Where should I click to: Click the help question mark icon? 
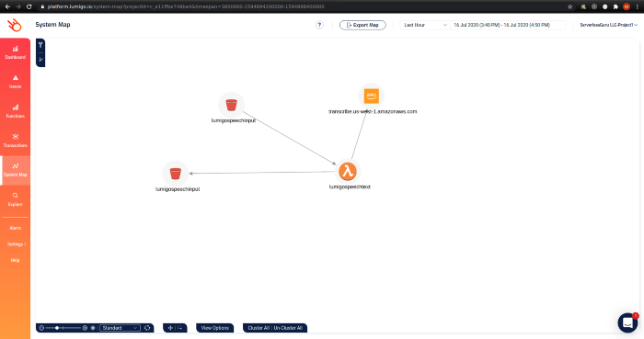tap(319, 25)
